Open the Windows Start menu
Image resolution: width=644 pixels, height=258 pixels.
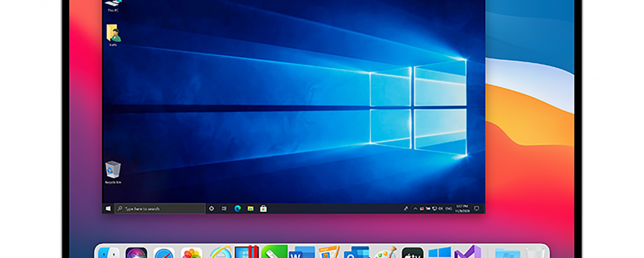click(x=109, y=208)
